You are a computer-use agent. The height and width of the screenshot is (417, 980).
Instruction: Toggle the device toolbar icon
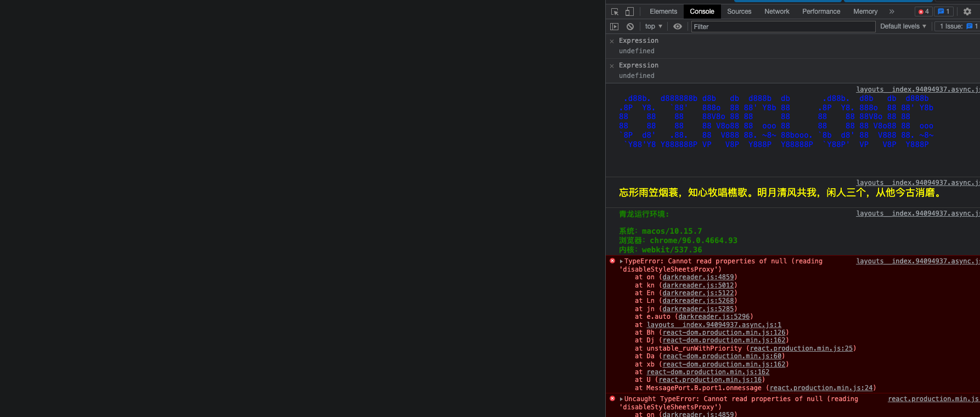(x=629, y=12)
